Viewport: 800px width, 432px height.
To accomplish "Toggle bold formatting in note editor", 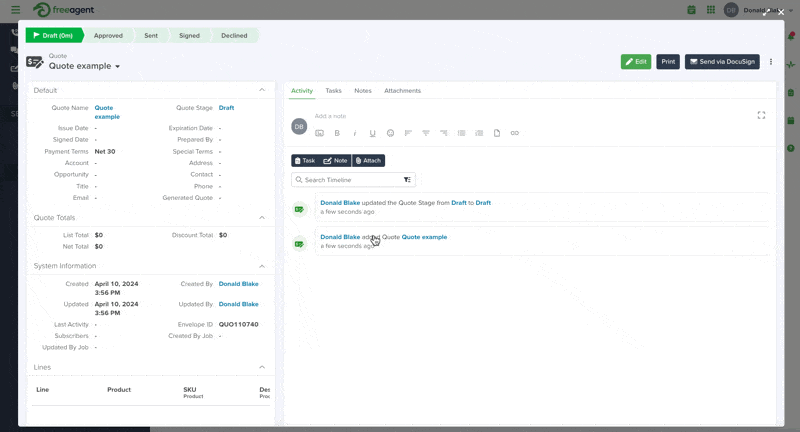I will (337, 133).
